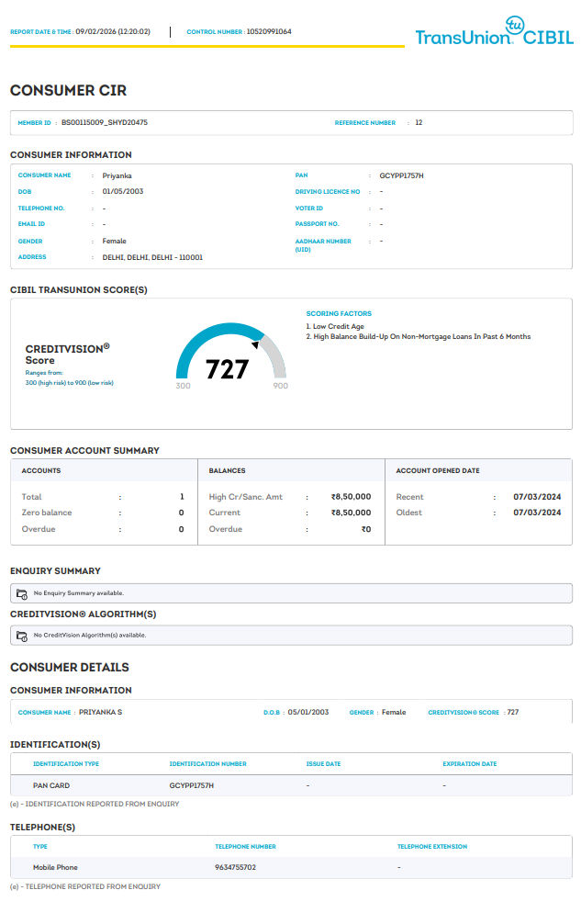Click the CreditVision Algorithm folder icon

click(22, 636)
